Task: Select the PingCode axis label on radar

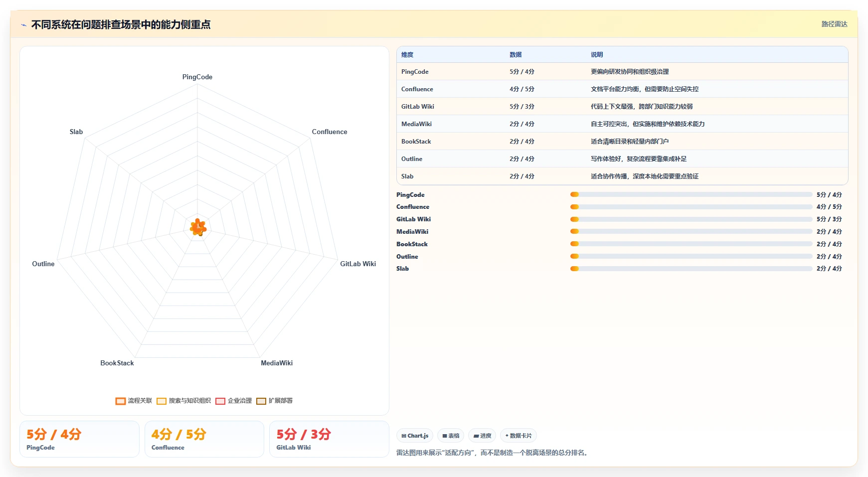Action: coord(197,77)
